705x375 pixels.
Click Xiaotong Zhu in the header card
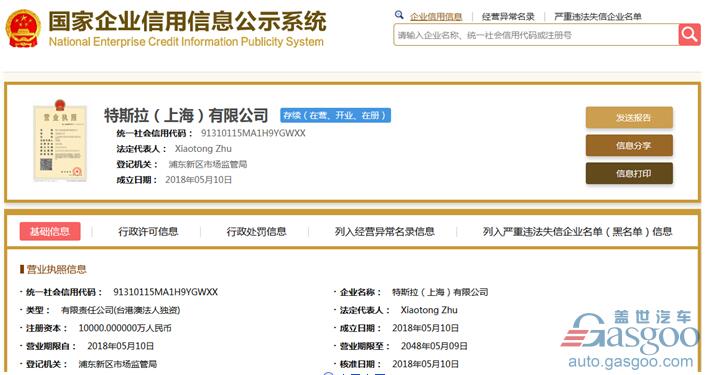(x=203, y=148)
